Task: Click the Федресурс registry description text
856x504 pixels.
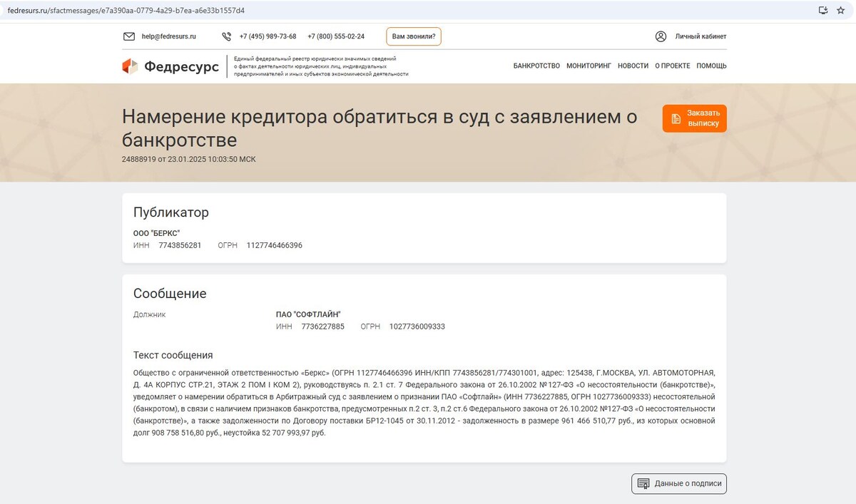Action: coord(321,66)
